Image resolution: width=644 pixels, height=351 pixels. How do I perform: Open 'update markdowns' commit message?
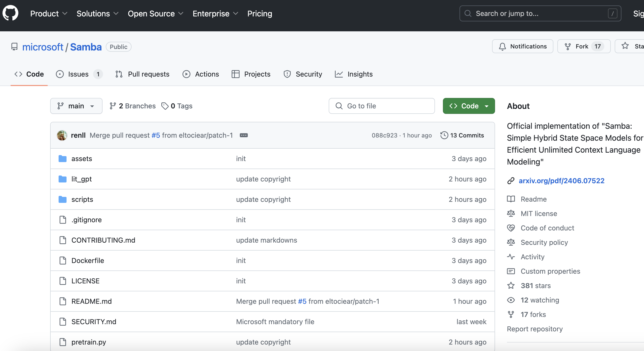pyautogui.click(x=266, y=240)
